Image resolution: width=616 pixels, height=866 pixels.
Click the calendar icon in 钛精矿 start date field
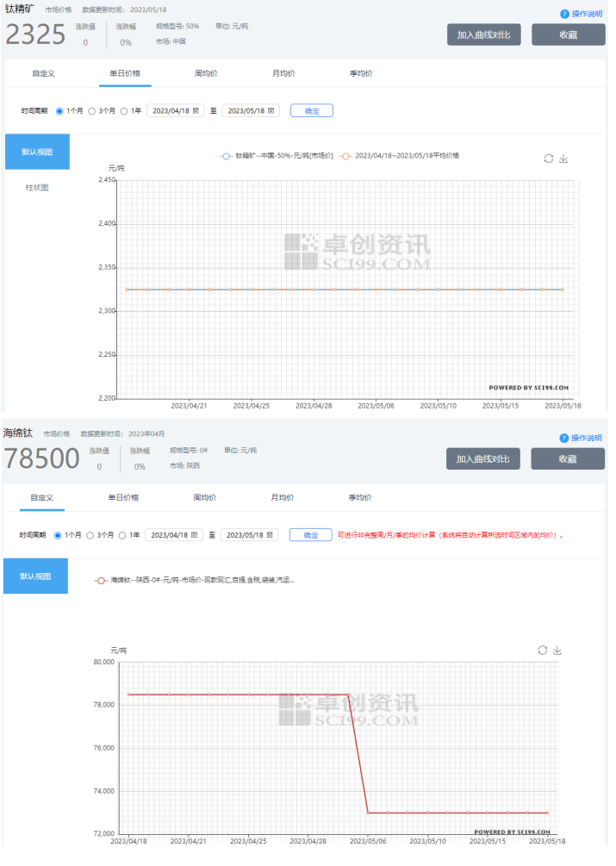[196, 111]
